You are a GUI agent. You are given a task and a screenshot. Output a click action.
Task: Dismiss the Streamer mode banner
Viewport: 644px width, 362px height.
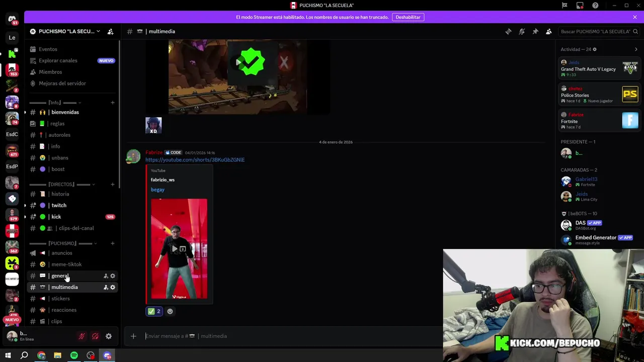coord(635,17)
